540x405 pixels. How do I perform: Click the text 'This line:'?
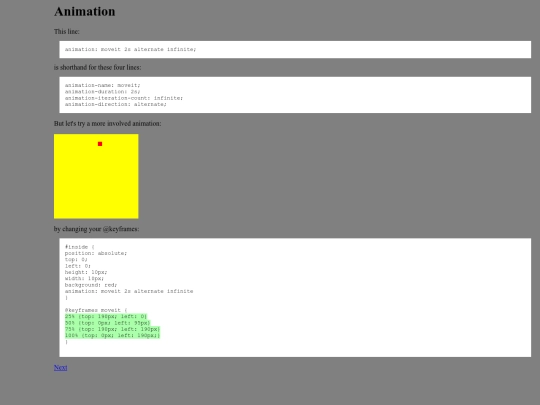[67, 31]
